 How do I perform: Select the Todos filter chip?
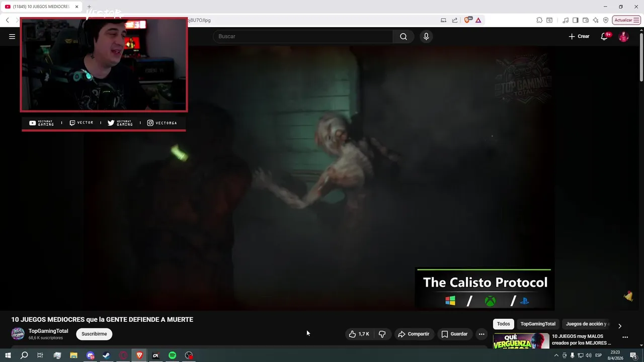(504, 324)
